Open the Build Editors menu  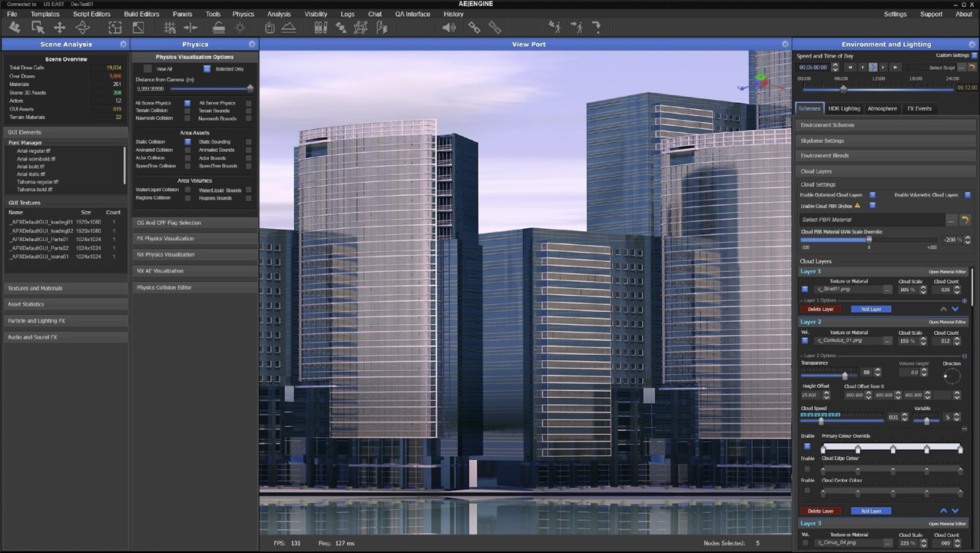point(141,14)
